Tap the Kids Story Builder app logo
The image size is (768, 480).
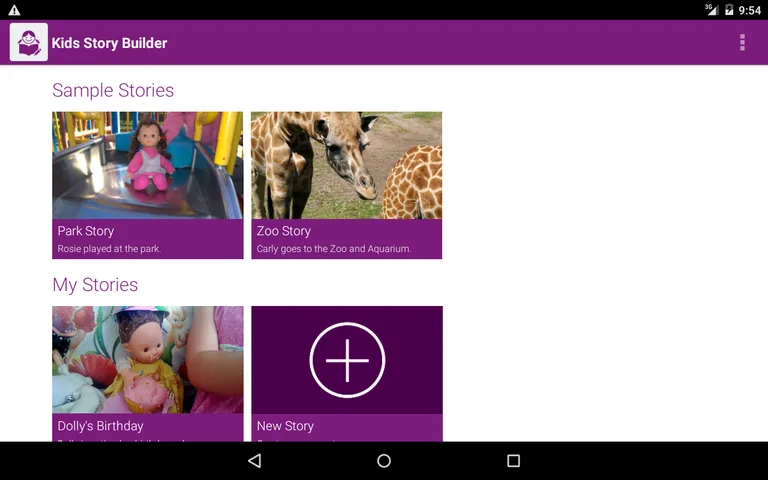coord(29,42)
